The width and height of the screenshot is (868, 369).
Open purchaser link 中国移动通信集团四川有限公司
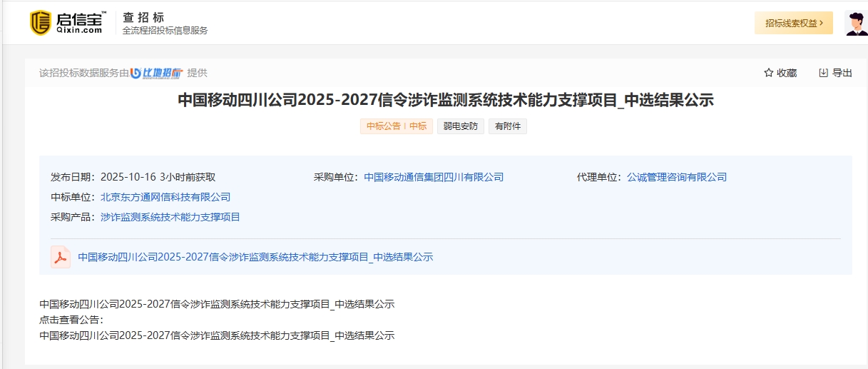(x=434, y=177)
